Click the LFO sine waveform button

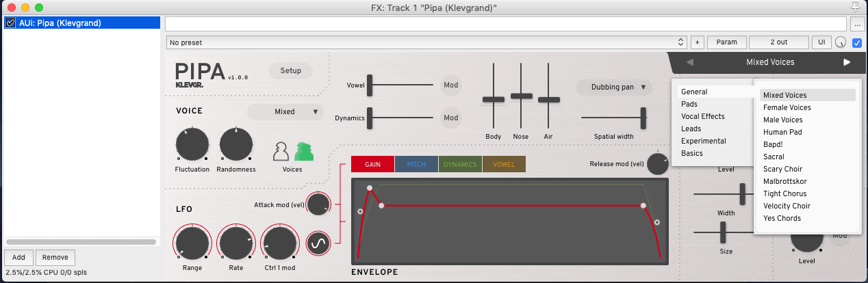[x=318, y=242]
